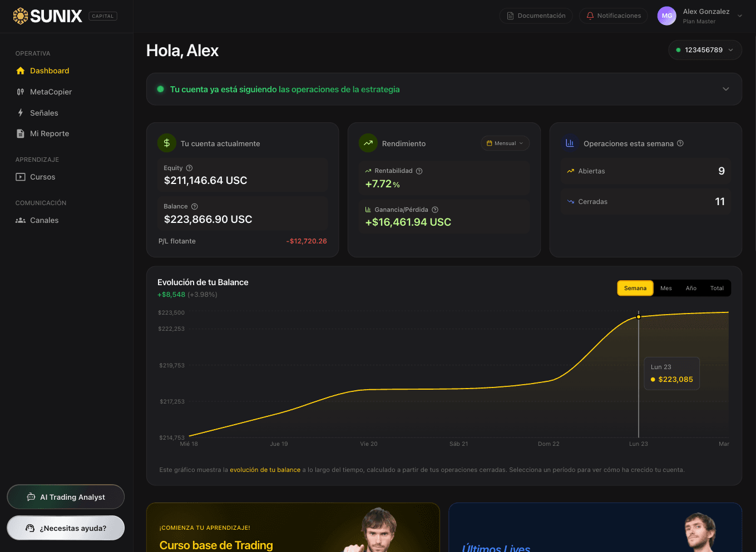Select the Semana chart period

[x=635, y=288]
